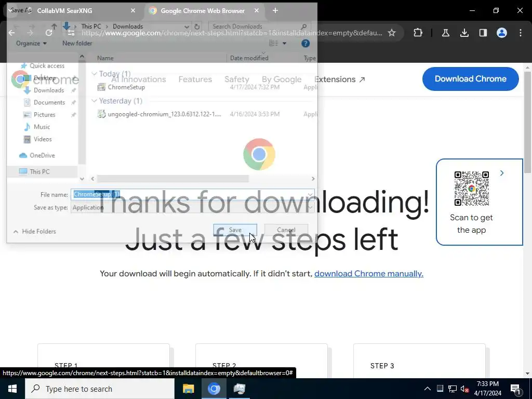Viewport: 532px width, 399px height.
Task: Collapse the Yesterday (1) group
Action: point(95,101)
